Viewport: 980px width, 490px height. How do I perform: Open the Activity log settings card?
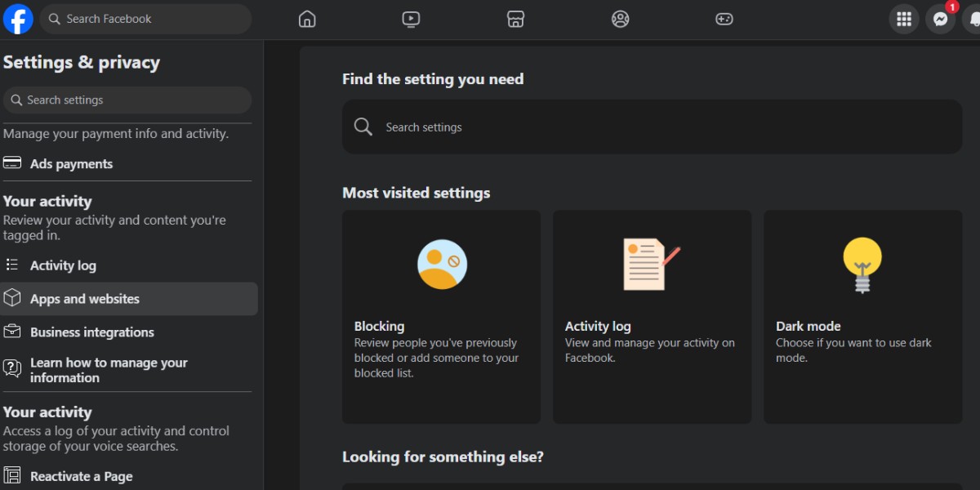coord(652,317)
